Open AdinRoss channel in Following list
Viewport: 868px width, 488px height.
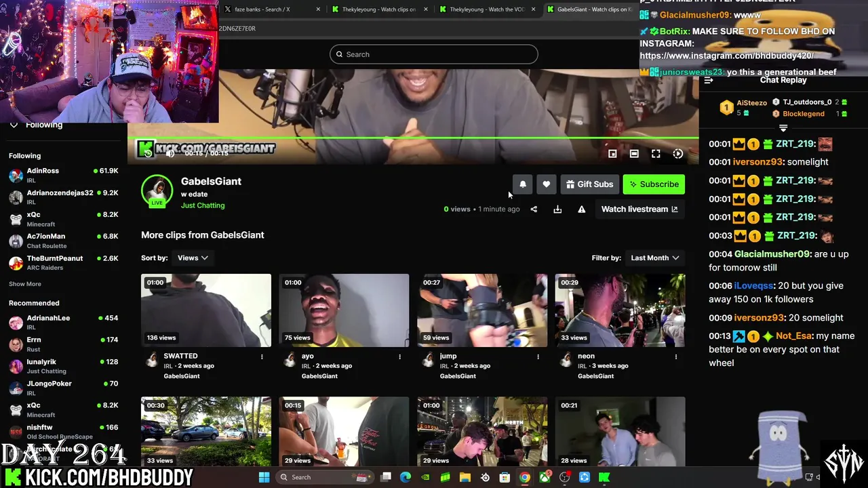click(63, 175)
